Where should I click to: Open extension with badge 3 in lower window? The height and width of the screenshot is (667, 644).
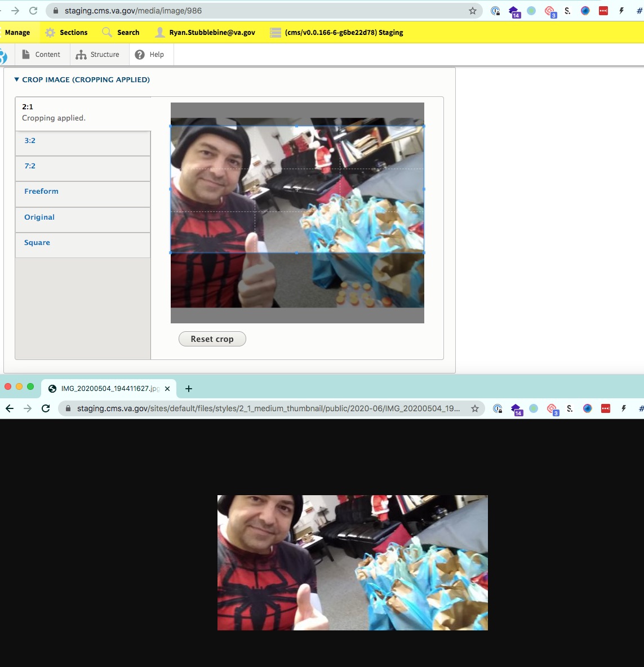pos(552,409)
